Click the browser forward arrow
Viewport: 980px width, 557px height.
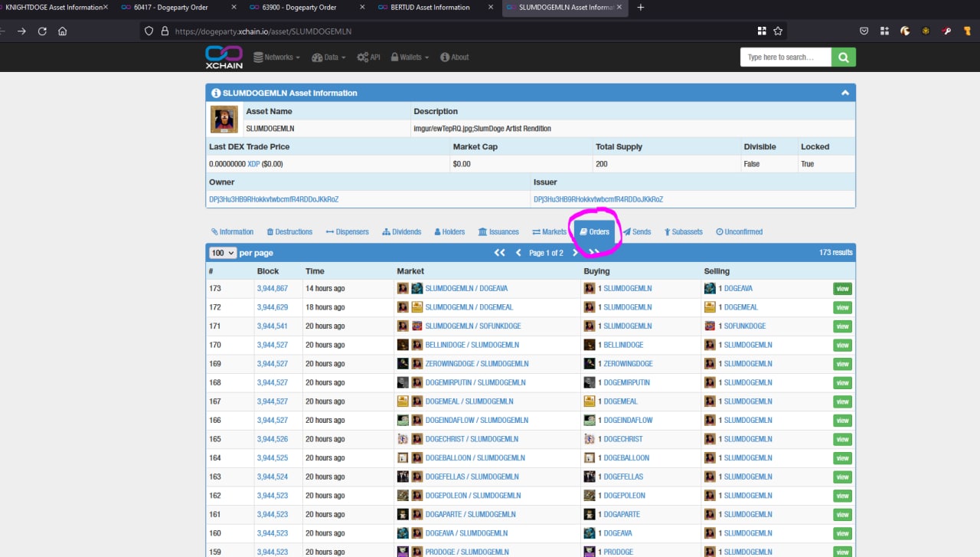click(21, 31)
